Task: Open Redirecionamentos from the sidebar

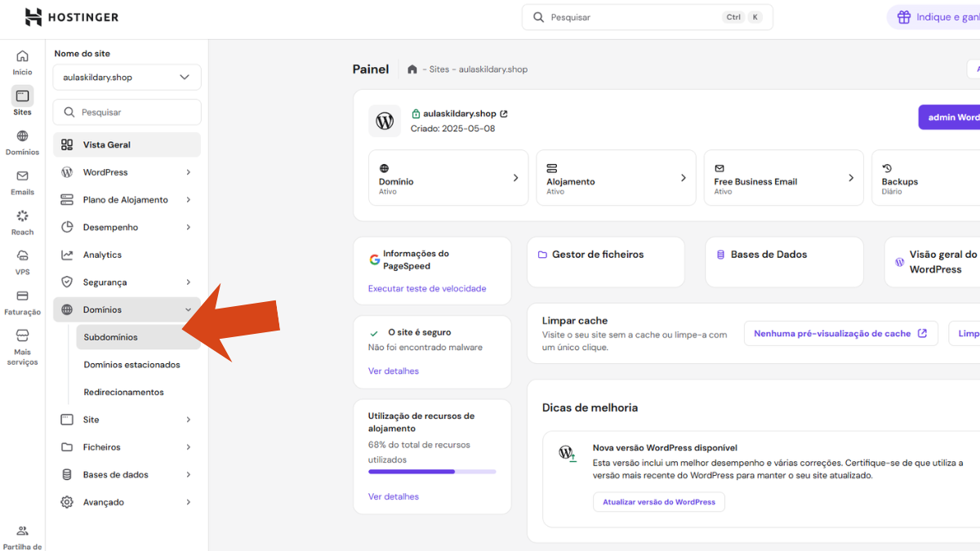Action: click(124, 392)
